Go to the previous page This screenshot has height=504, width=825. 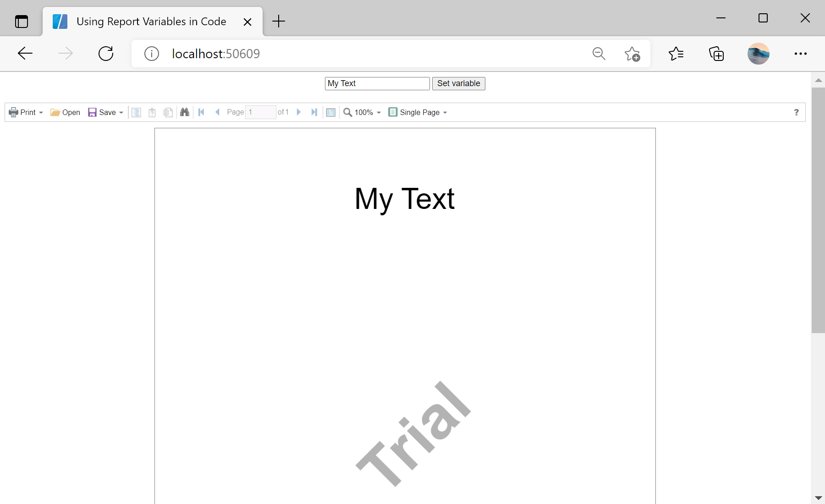tap(218, 112)
